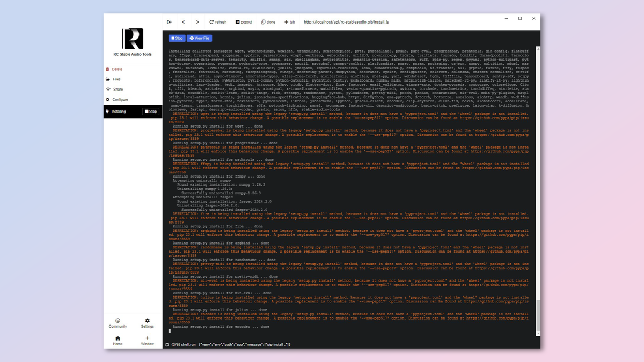Screen dimensions: 644x362
Task: Go Home using the house icon
Action: (x=118, y=340)
